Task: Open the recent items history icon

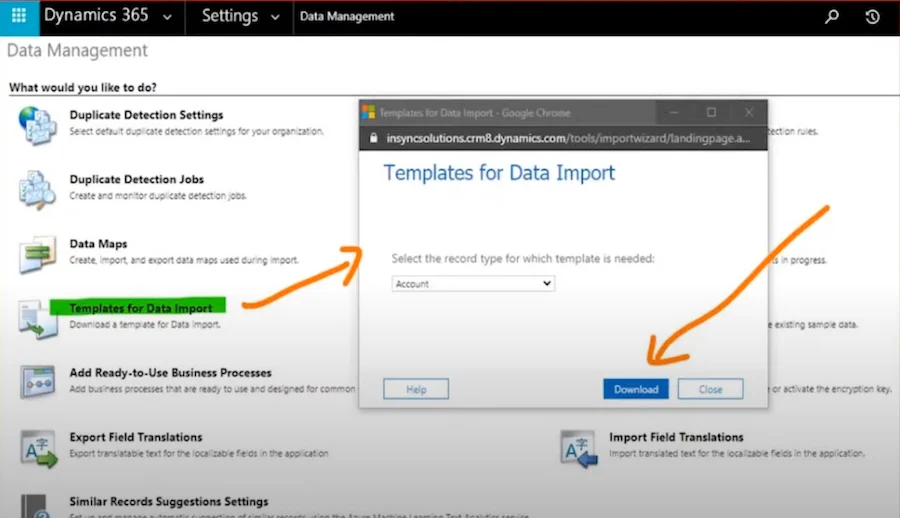Action: click(872, 17)
